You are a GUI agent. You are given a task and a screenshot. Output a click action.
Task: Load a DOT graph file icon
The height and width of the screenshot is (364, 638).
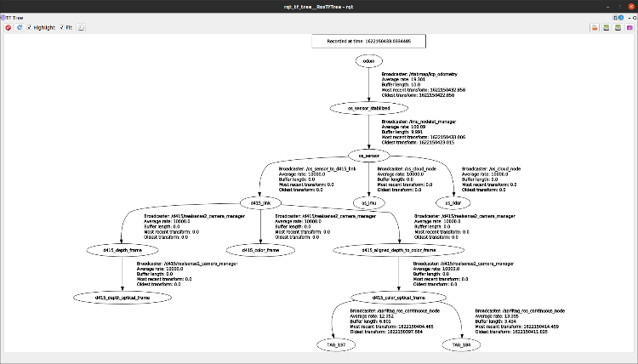click(x=595, y=27)
